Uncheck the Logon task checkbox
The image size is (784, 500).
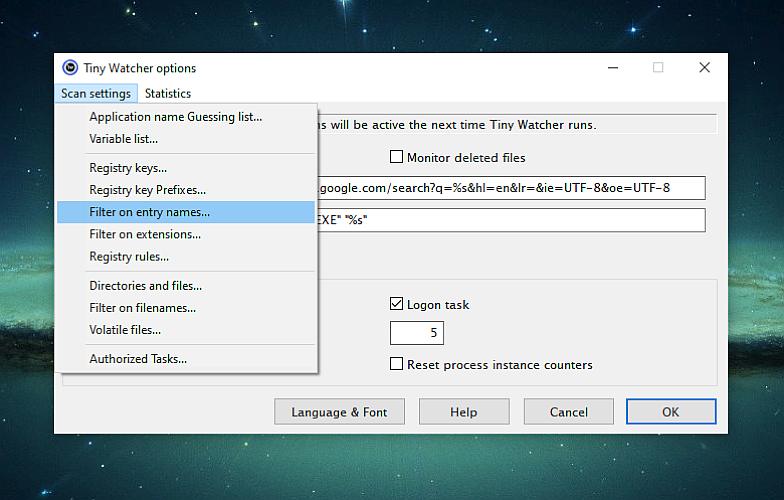coord(396,304)
